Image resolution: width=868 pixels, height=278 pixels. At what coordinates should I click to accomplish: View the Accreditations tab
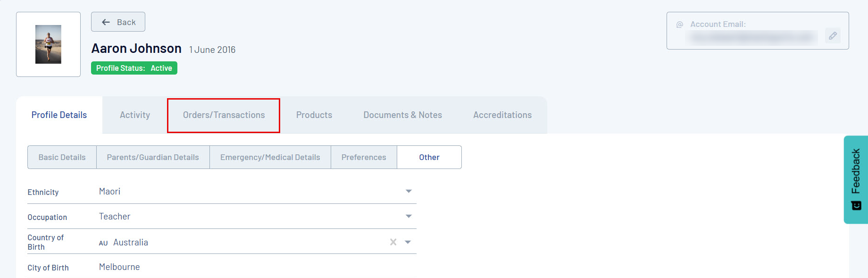[502, 115]
